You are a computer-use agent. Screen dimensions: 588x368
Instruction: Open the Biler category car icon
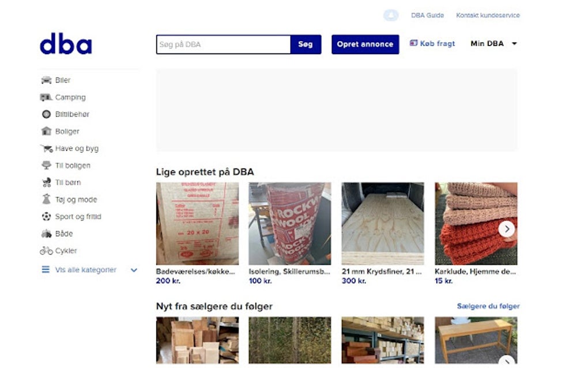click(46, 80)
